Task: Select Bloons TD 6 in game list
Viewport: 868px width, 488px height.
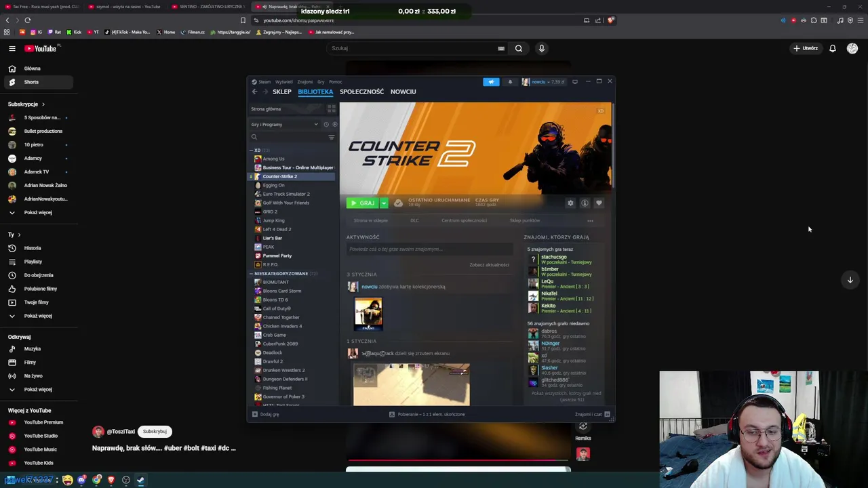Action: [x=275, y=300]
